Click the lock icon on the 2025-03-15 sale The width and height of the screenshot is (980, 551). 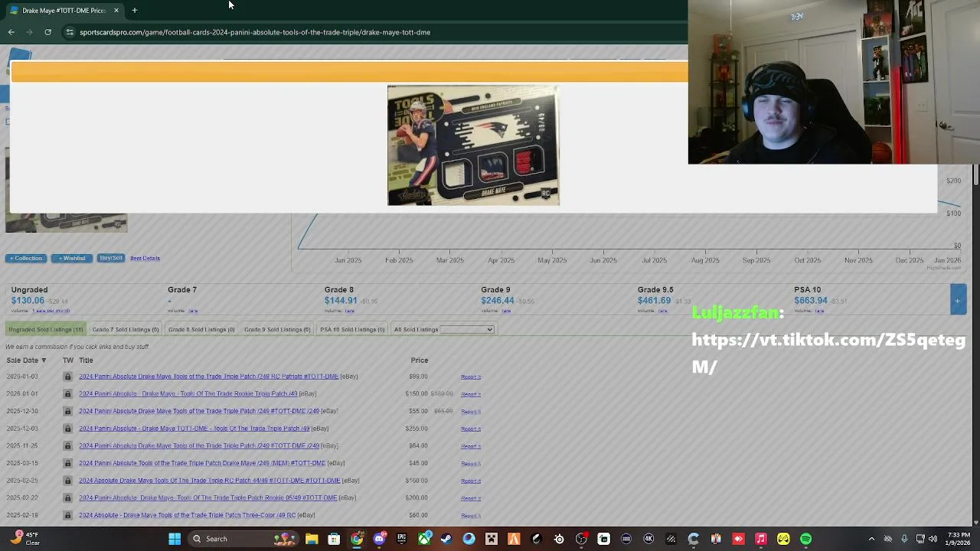(67, 463)
